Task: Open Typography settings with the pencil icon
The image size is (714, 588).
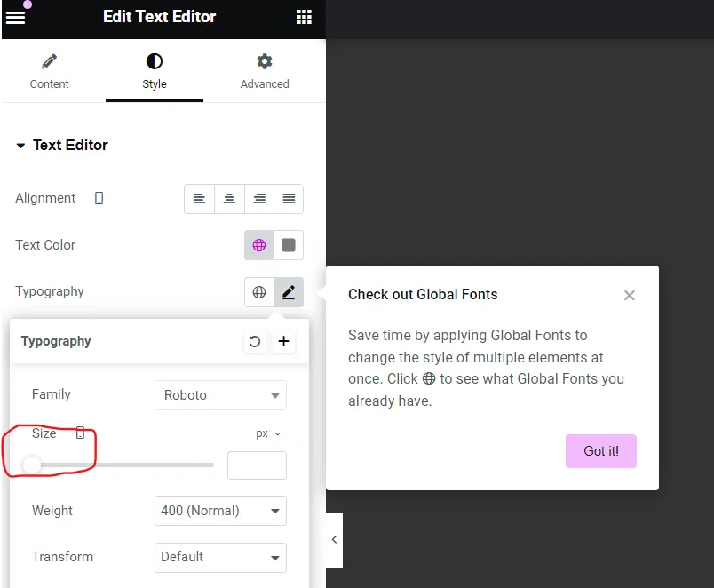Action: (289, 291)
